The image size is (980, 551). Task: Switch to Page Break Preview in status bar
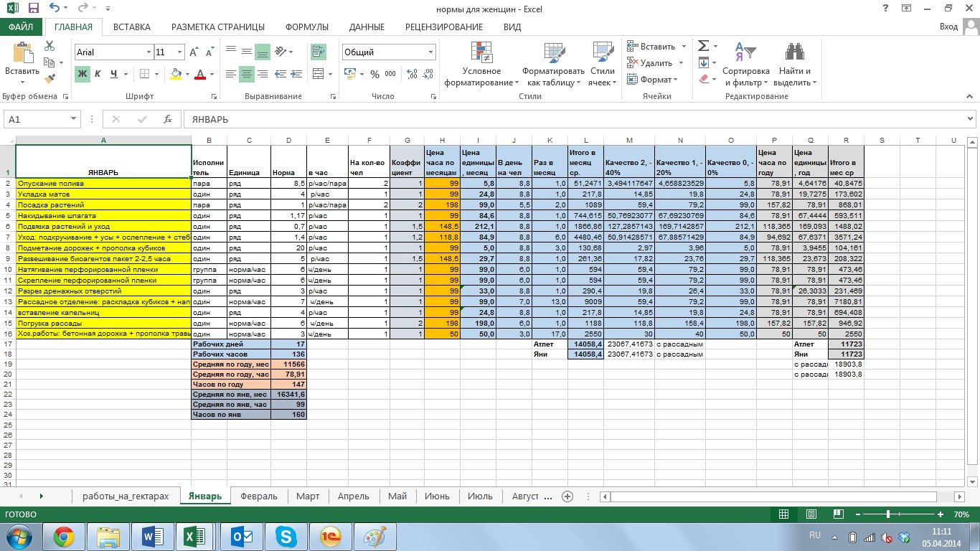[838, 514]
